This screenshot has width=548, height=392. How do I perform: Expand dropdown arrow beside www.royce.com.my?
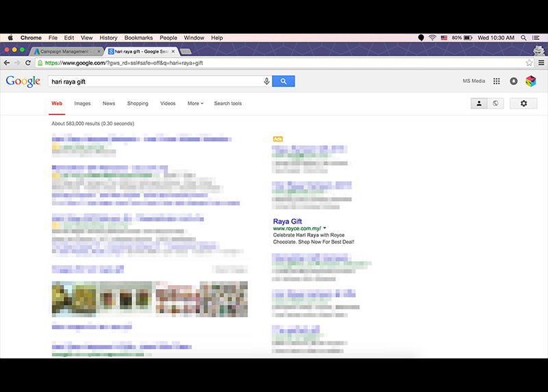tap(325, 228)
